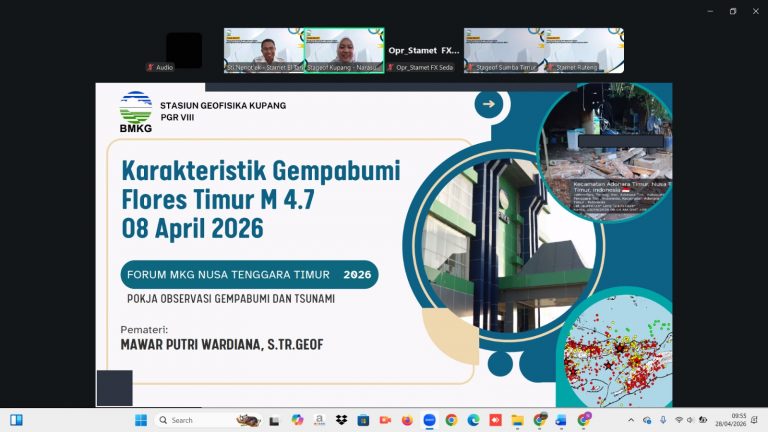
Task: Select the Audio participant tile
Action: (184, 50)
